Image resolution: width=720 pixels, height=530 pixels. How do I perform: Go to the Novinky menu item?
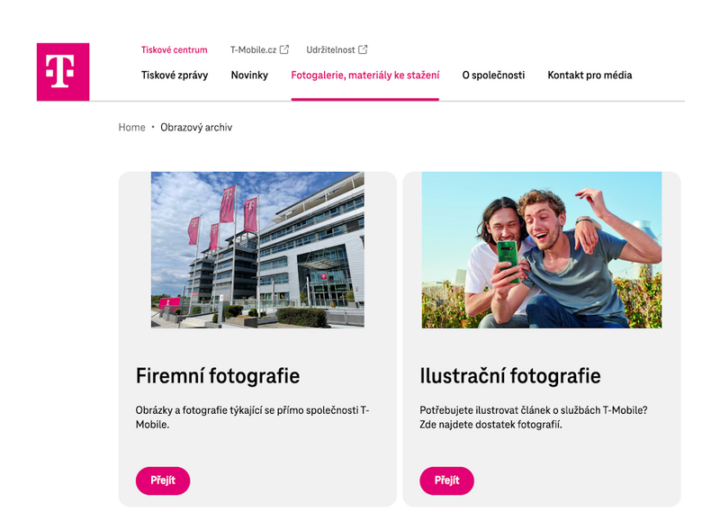click(249, 75)
